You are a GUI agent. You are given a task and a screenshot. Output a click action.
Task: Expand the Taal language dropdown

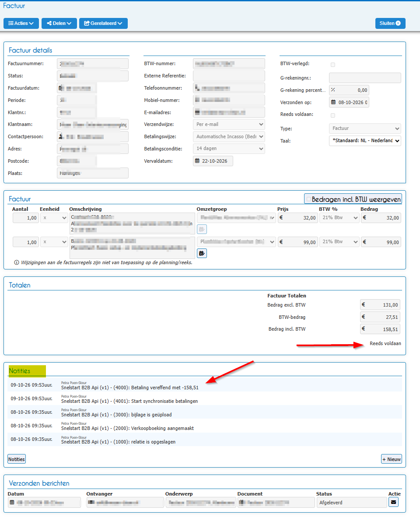pos(365,141)
